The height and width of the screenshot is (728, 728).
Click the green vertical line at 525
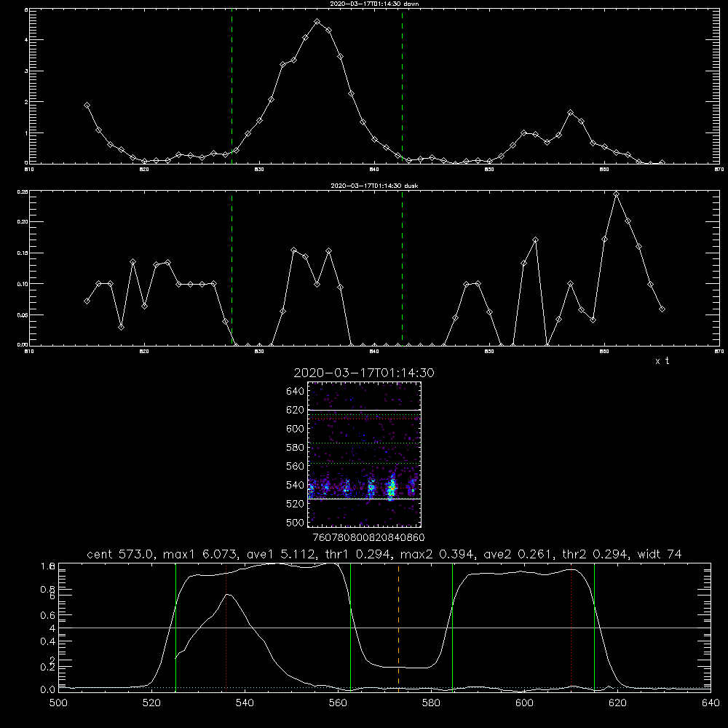click(175, 627)
